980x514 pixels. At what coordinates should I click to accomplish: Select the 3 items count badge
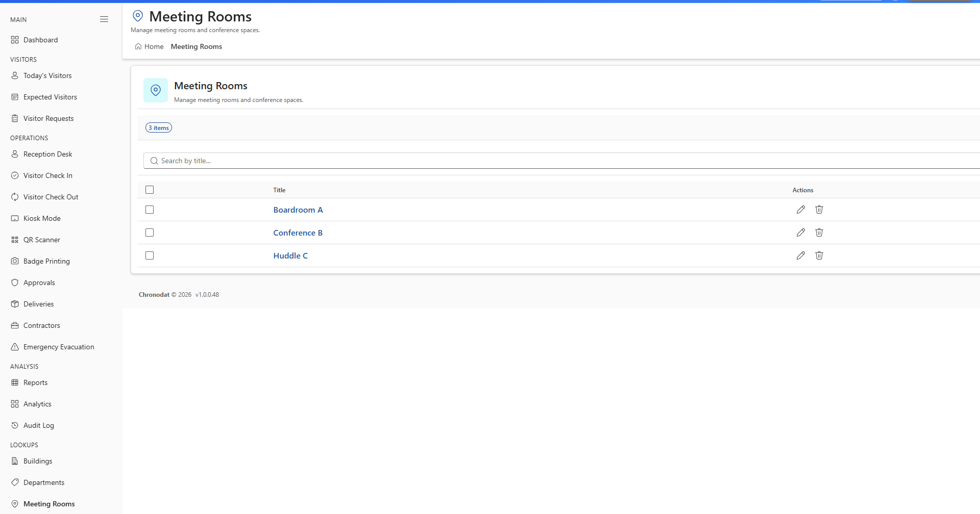coord(159,127)
